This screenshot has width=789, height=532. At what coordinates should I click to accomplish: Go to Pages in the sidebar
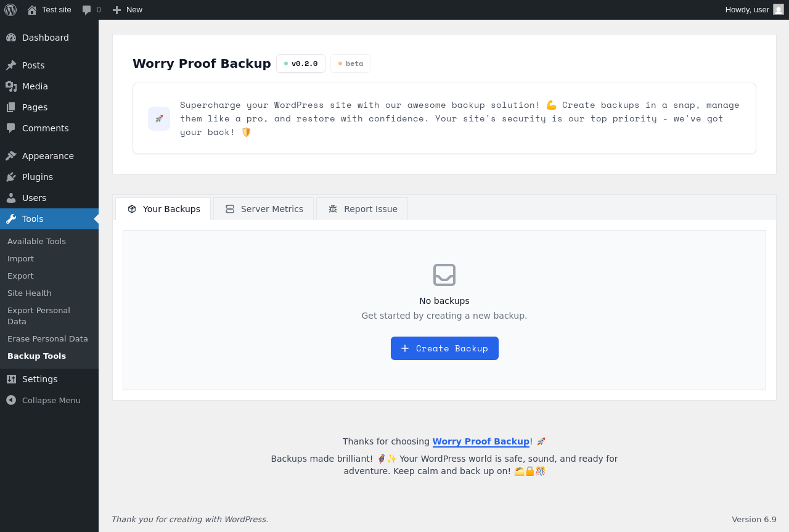pos(49,107)
